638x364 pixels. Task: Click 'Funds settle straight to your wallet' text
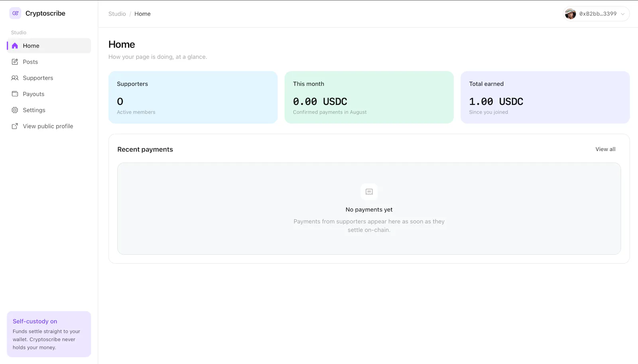pyautogui.click(x=46, y=339)
